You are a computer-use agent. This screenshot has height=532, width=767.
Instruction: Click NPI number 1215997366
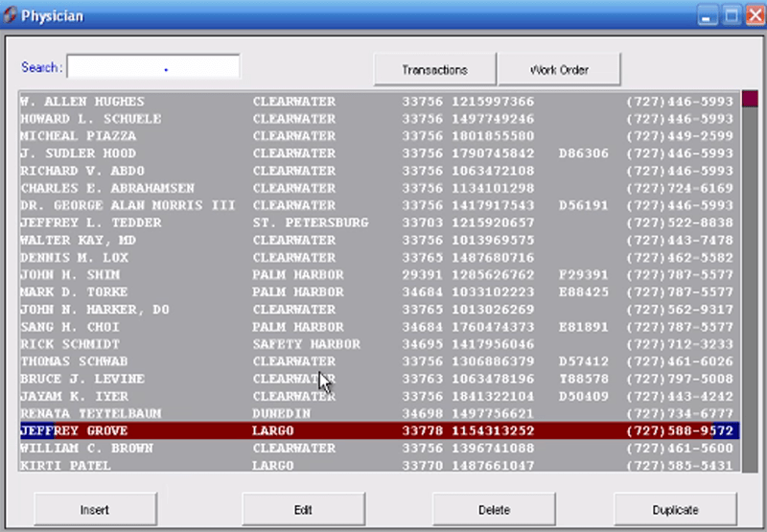493,102
